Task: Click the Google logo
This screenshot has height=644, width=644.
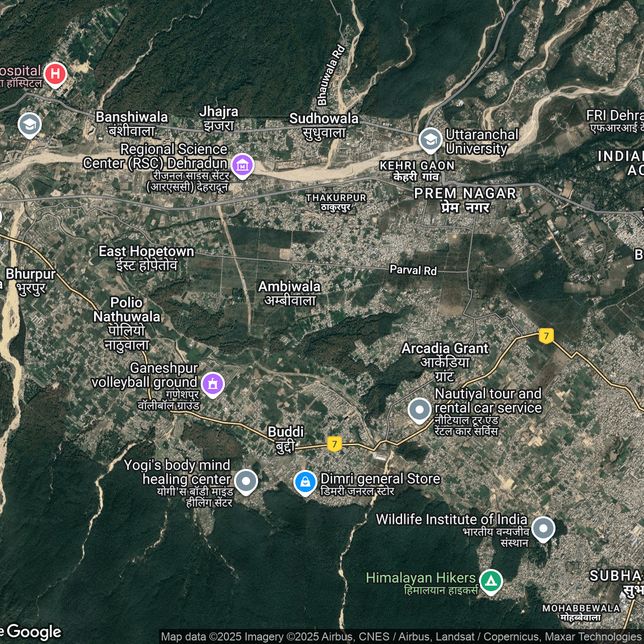Action: [x=33, y=632]
